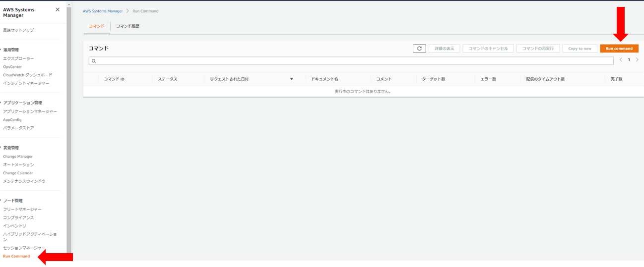Open Change Manager in sidebar
The image size is (644, 267).
pyautogui.click(x=18, y=157)
